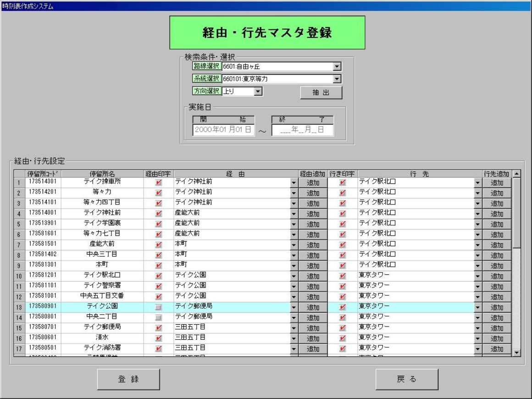The height and width of the screenshot is (399, 532).
Task: Click the empty 終了 date field
Action: (x=302, y=130)
